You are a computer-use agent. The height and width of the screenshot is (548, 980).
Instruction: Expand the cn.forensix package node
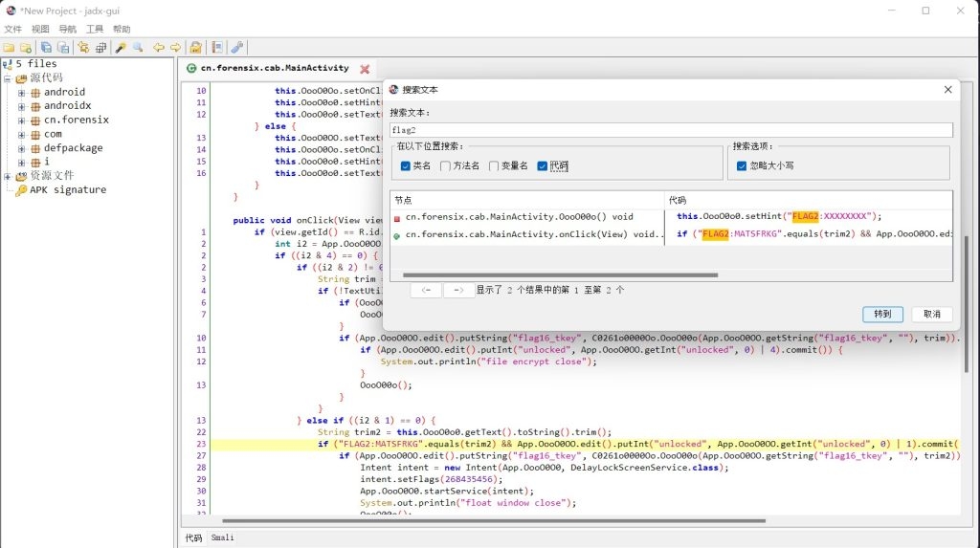point(22,121)
